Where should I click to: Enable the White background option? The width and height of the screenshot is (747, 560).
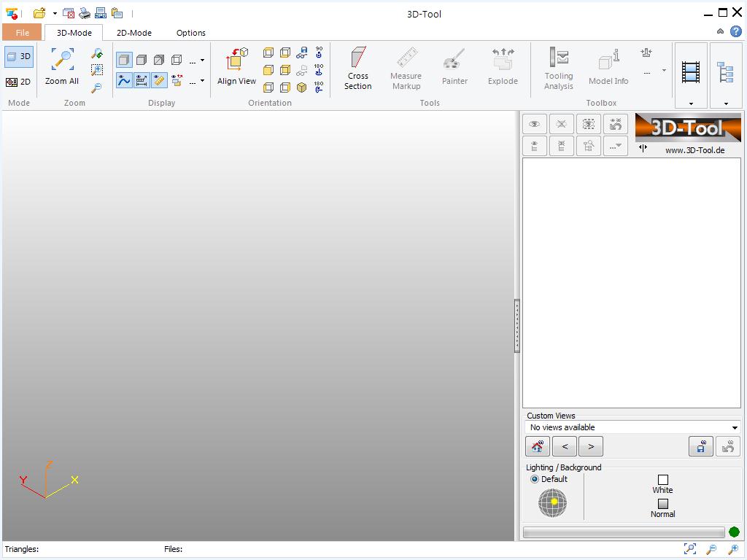662,479
